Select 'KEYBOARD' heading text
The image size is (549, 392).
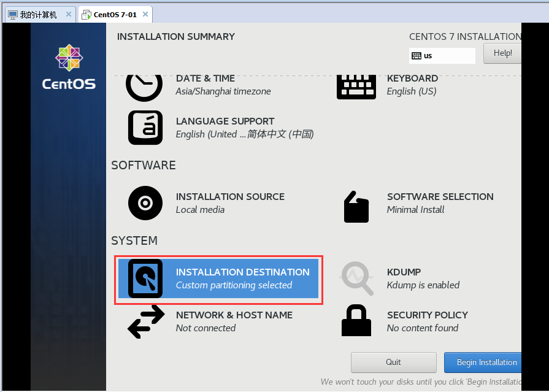(412, 78)
